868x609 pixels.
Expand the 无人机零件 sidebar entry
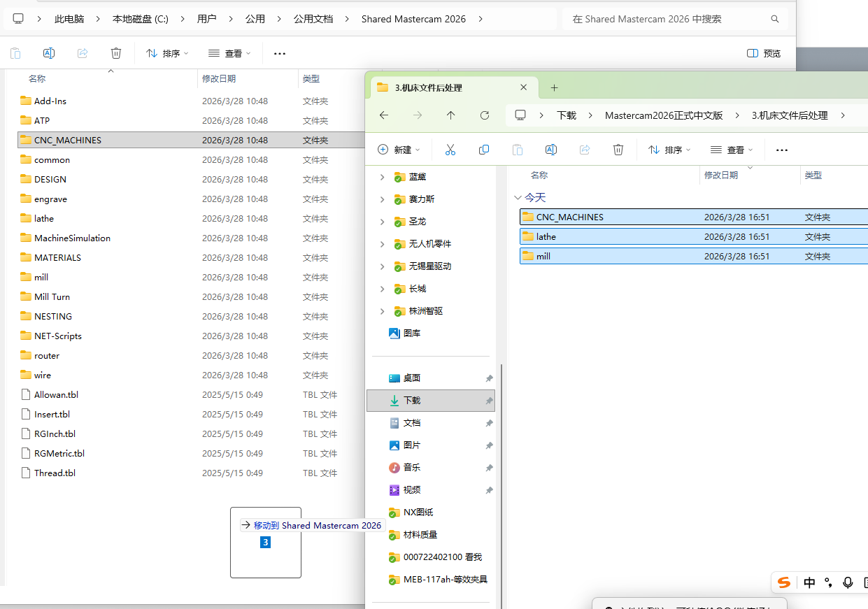pyautogui.click(x=382, y=243)
